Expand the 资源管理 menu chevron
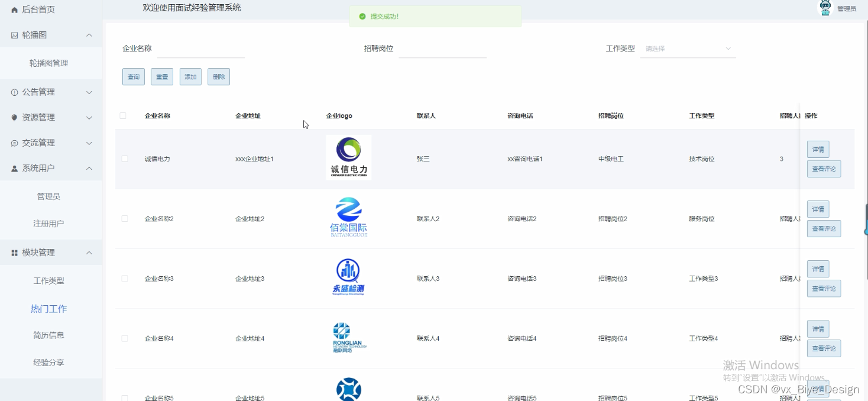Screen dimensions: 868x401 point(89,118)
